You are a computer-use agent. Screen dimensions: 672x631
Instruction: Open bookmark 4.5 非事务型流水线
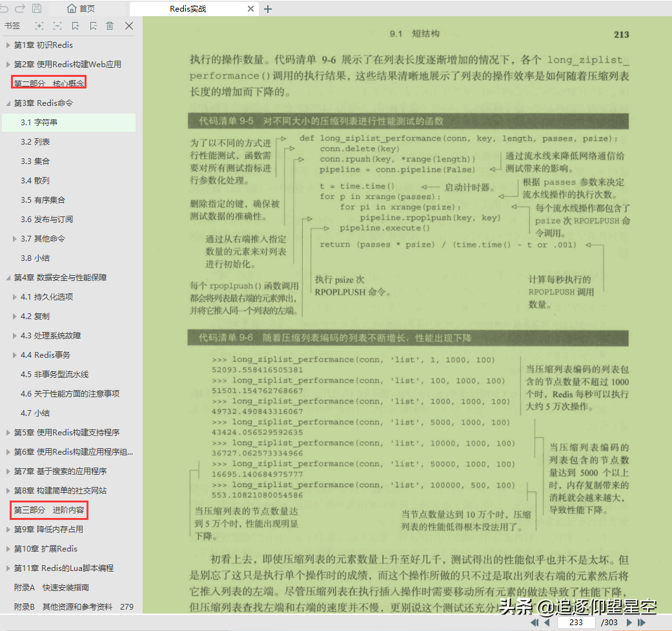tap(54, 374)
